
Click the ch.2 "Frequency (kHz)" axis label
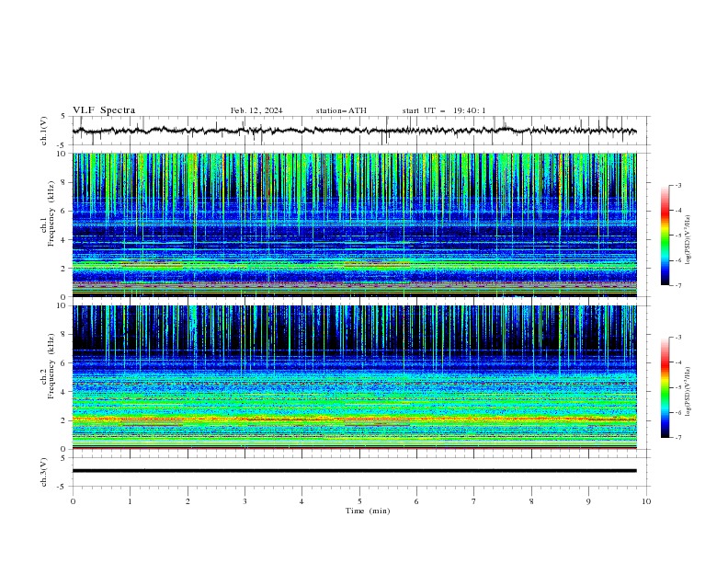pos(51,366)
